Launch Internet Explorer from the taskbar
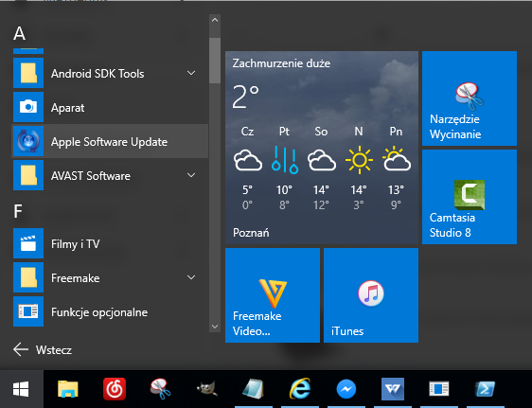This screenshot has width=532, height=408. 300,389
